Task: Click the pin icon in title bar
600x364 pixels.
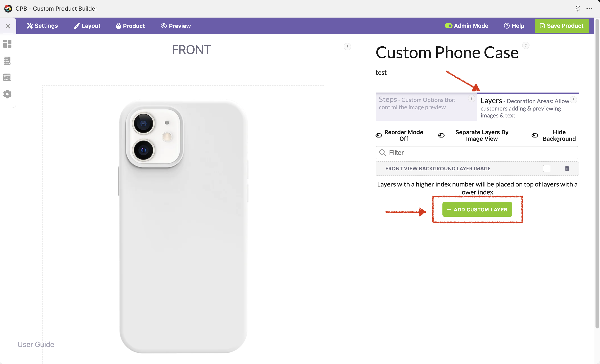Action: click(578, 9)
